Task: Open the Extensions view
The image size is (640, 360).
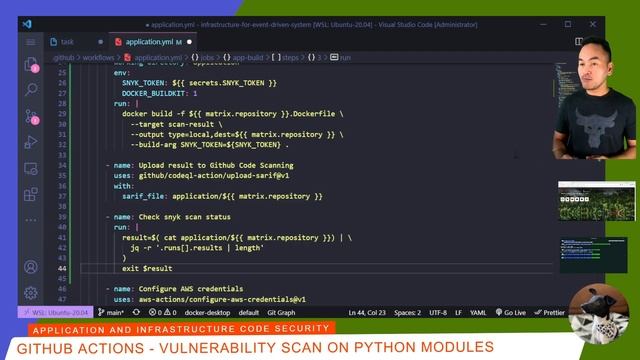Action: coord(31,194)
